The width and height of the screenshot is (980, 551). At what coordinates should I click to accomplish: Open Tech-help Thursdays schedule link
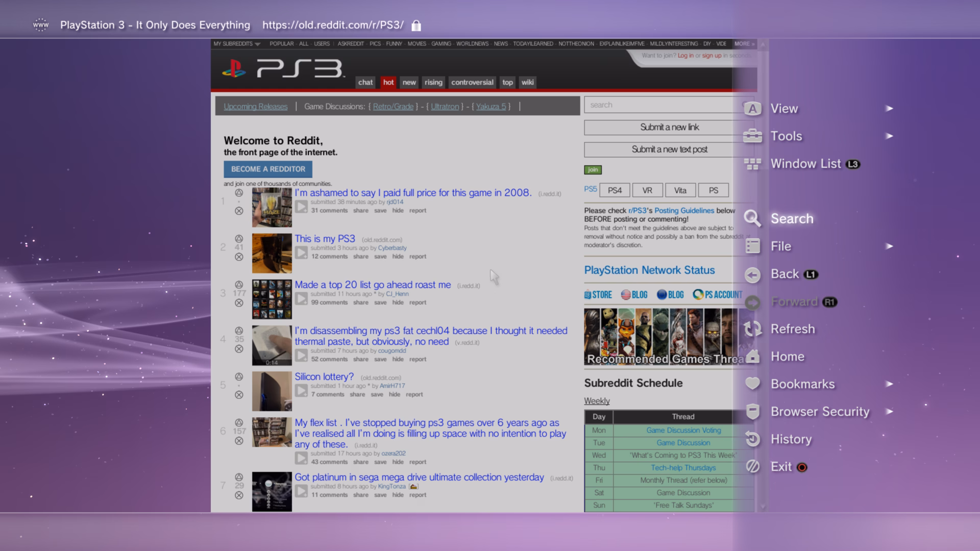[683, 468]
